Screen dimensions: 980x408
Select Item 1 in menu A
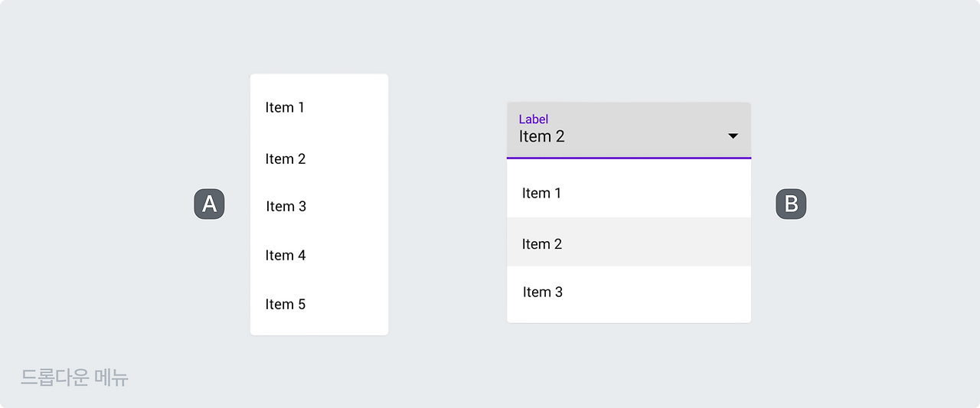(x=286, y=108)
